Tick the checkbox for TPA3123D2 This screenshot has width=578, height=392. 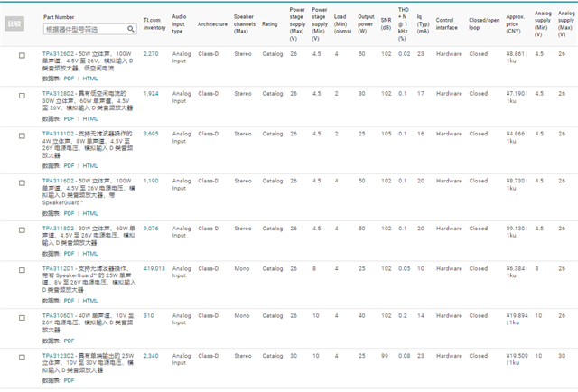(22, 358)
